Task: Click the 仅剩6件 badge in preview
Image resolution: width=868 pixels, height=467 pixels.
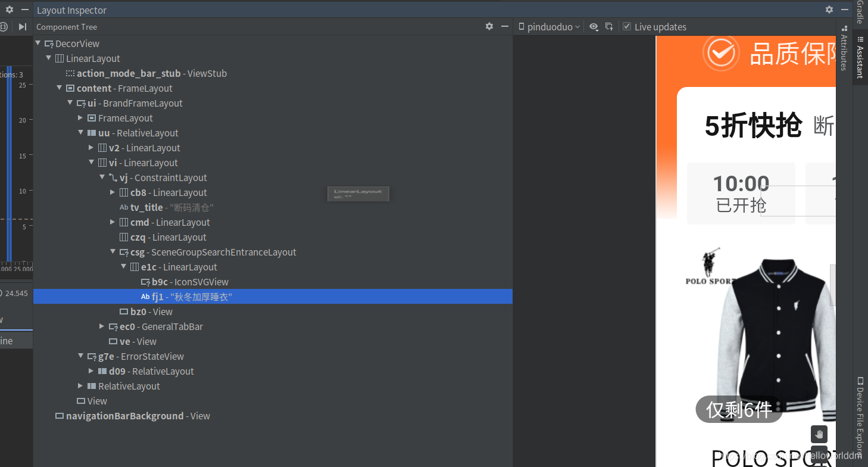Action: [739, 409]
